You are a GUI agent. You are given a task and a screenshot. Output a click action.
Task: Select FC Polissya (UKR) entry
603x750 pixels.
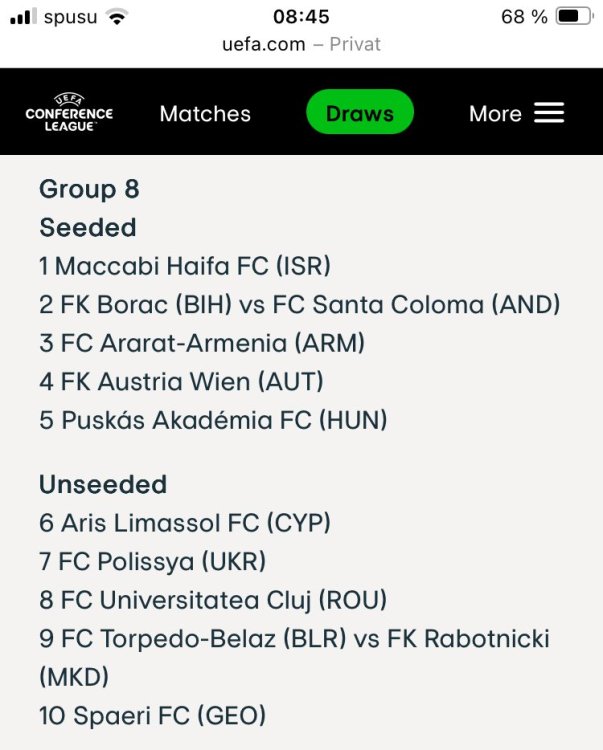pyautogui.click(x=153, y=561)
